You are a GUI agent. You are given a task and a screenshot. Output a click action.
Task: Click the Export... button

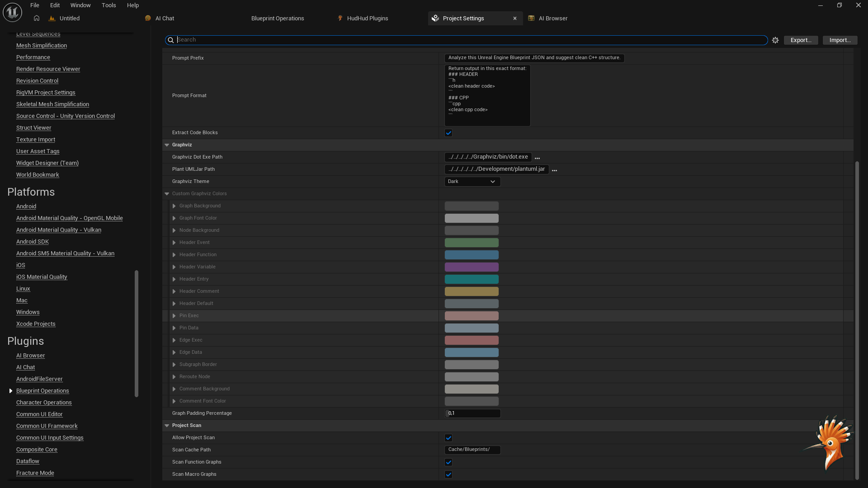tap(801, 40)
